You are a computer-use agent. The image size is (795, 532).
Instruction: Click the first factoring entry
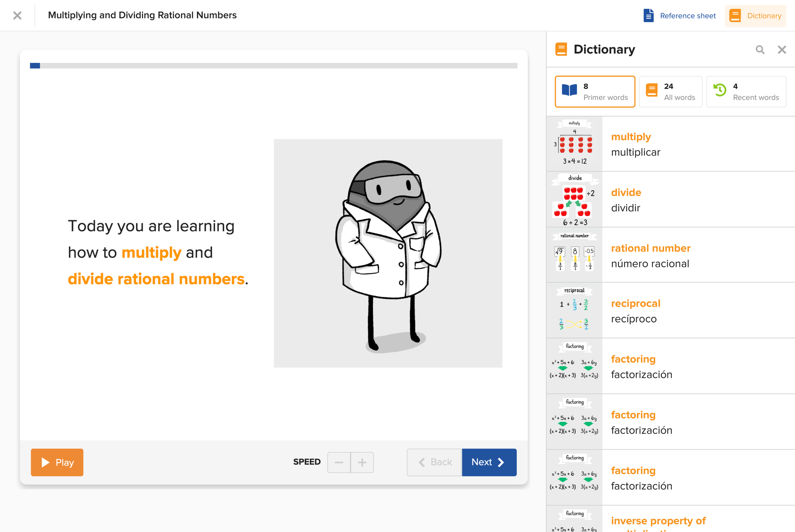point(633,359)
